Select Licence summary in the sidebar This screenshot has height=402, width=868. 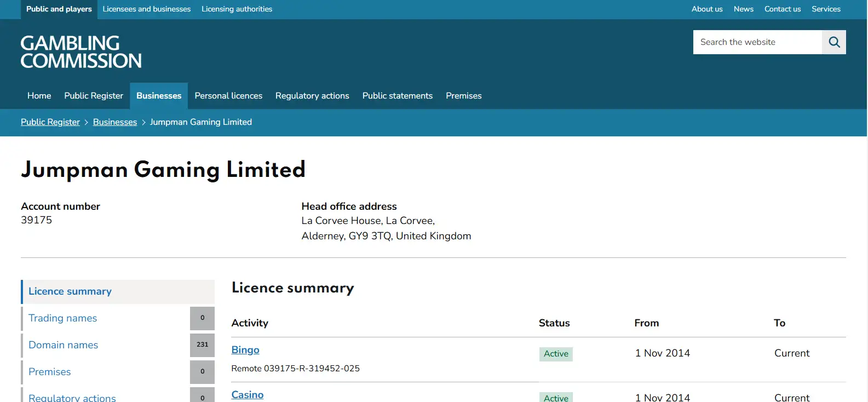point(118,291)
